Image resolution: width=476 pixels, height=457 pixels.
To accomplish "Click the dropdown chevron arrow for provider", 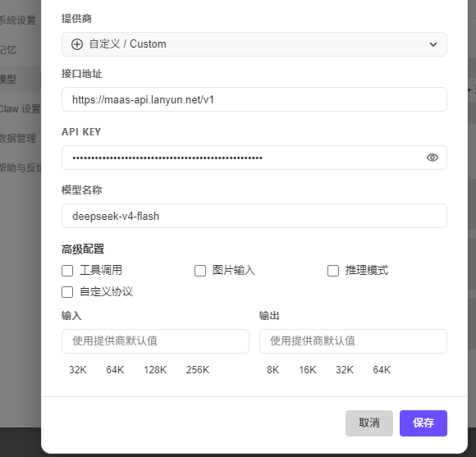I will click(x=433, y=44).
